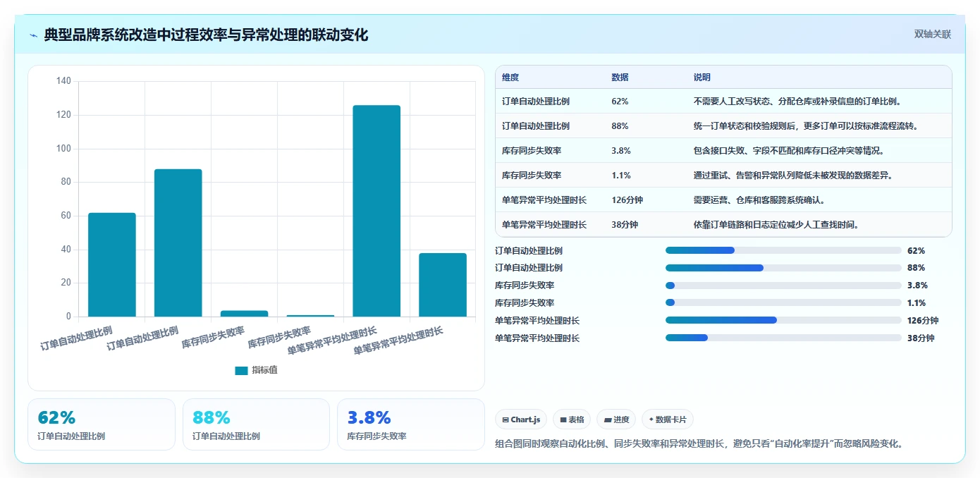The width and height of the screenshot is (980, 478).
Task: Click the 88% data card
Action: (x=256, y=424)
